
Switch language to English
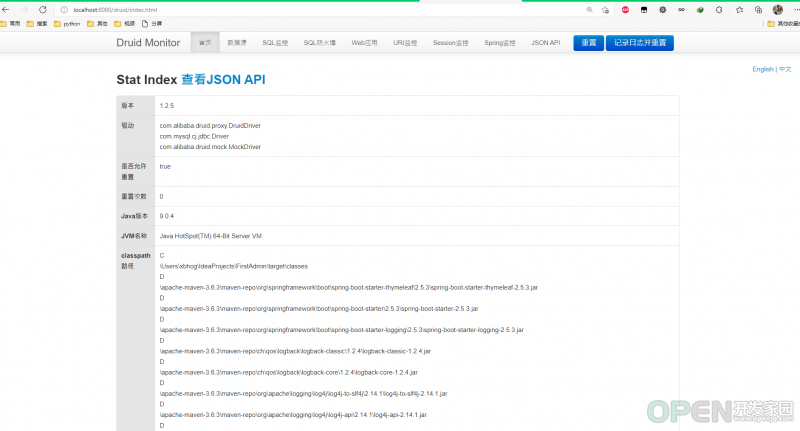pos(763,69)
